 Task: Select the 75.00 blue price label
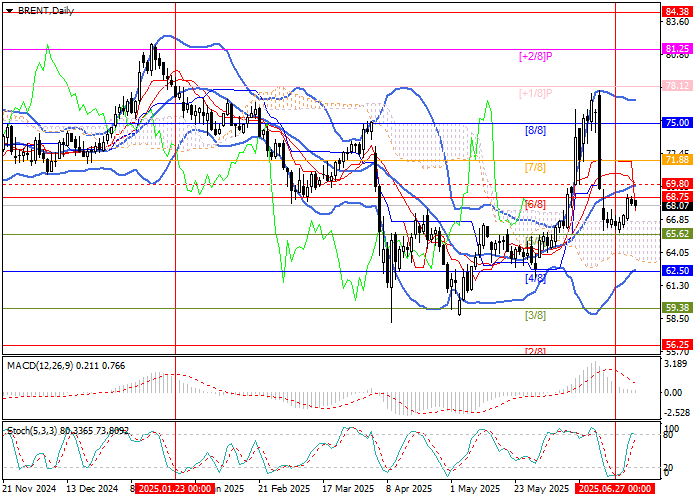click(x=677, y=122)
